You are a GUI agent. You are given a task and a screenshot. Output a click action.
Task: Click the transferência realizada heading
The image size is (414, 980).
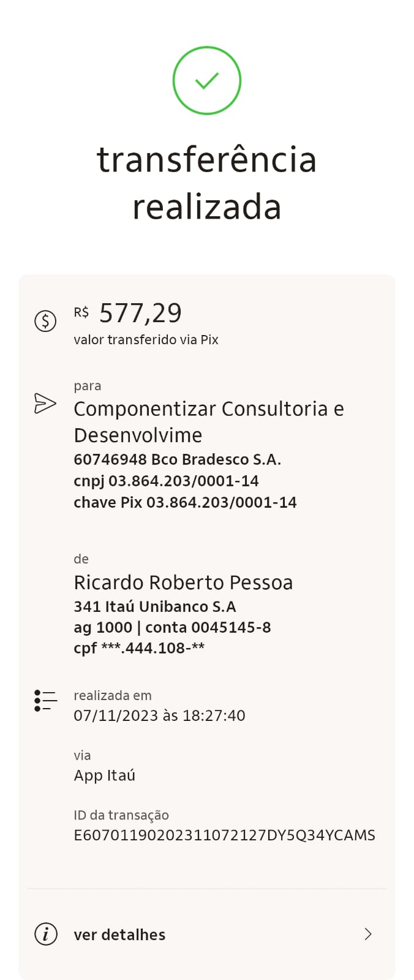207,183
